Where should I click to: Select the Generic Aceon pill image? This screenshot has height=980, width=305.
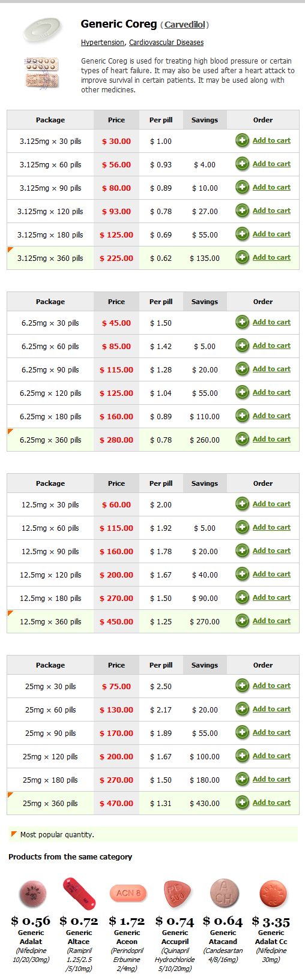(x=127, y=893)
